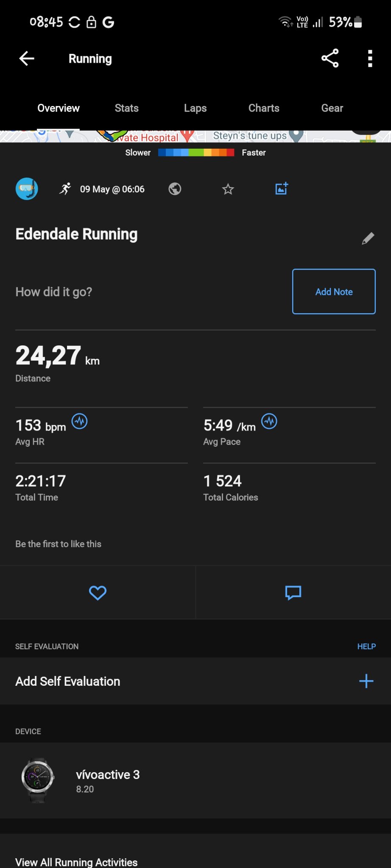
Task: Open the vívoactive 3 device entry
Action: (108, 780)
